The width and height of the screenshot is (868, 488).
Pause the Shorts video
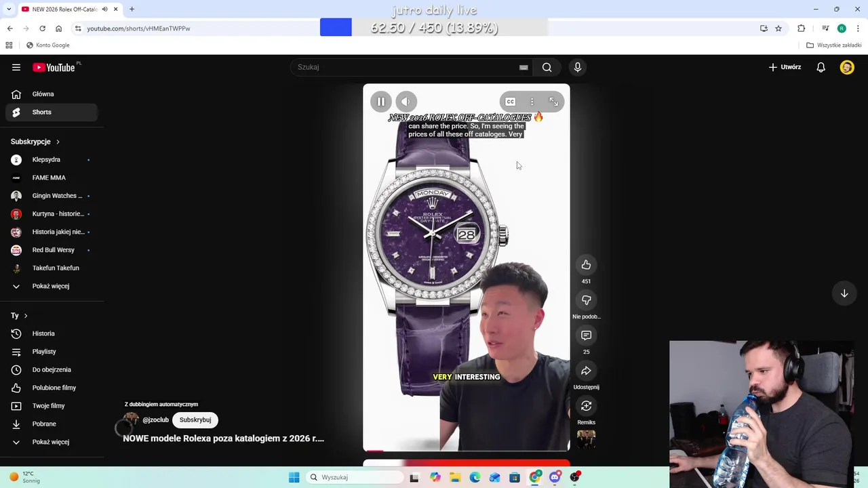click(x=381, y=102)
